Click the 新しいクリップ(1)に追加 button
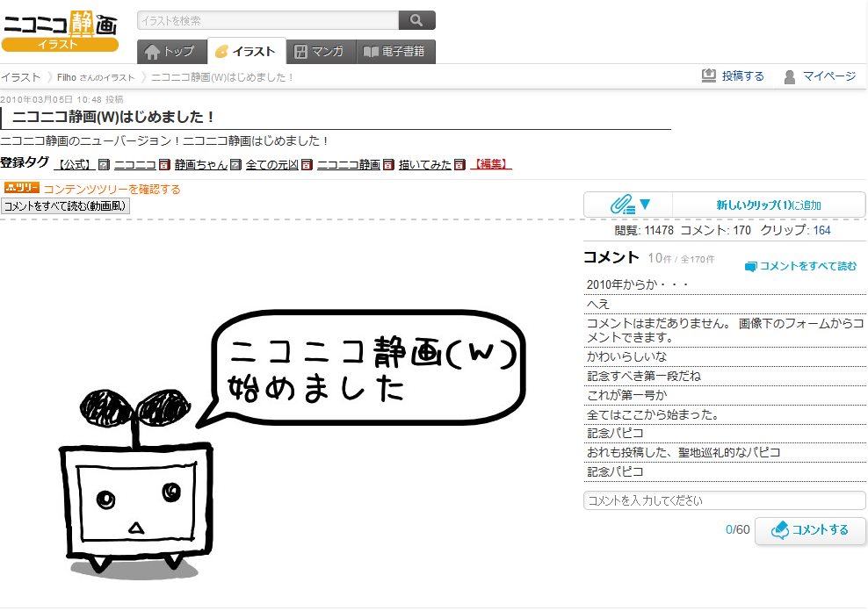This screenshot has height=611, width=868. click(x=768, y=204)
